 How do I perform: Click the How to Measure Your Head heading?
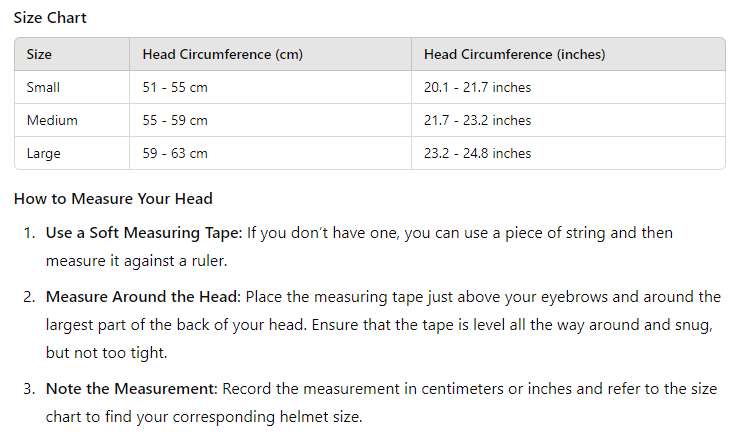[x=113, y=199]
